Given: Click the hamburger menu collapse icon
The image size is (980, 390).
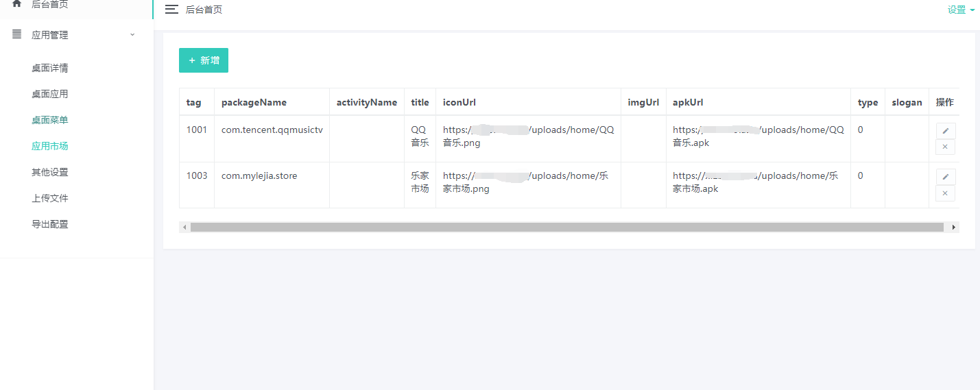Looking at the screenshot, I should [171, 10].
